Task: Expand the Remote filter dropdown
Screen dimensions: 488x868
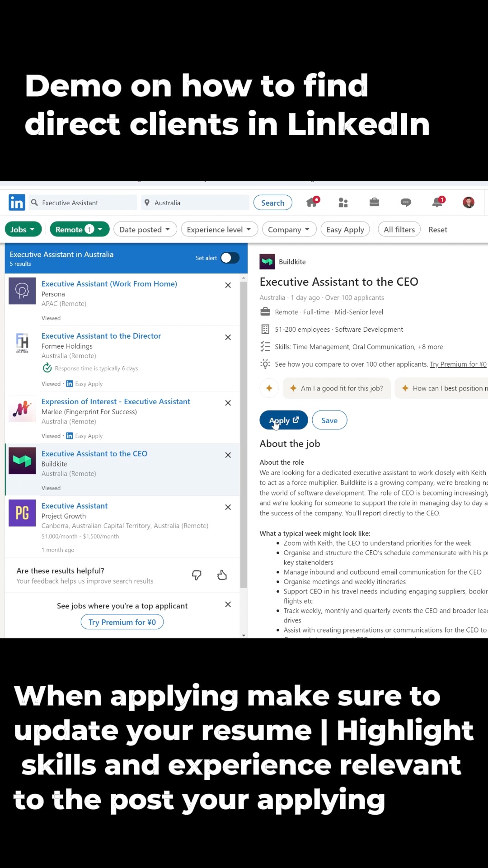Action: 80,229
